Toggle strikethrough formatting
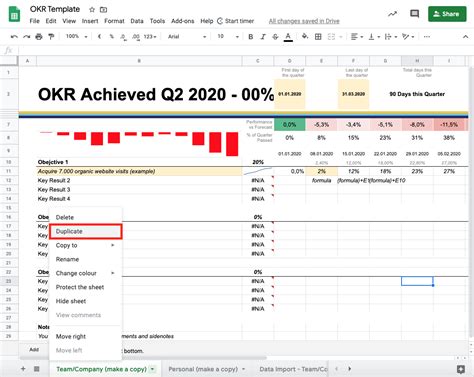The image size is (474, 377). [275, 37]
